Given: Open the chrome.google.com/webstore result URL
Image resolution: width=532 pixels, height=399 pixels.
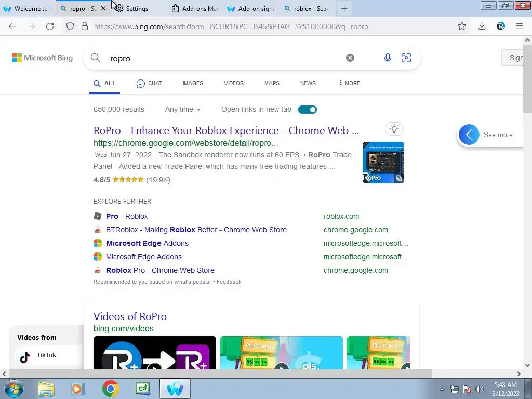Looking at the screenshot, I should coord(186,143).
